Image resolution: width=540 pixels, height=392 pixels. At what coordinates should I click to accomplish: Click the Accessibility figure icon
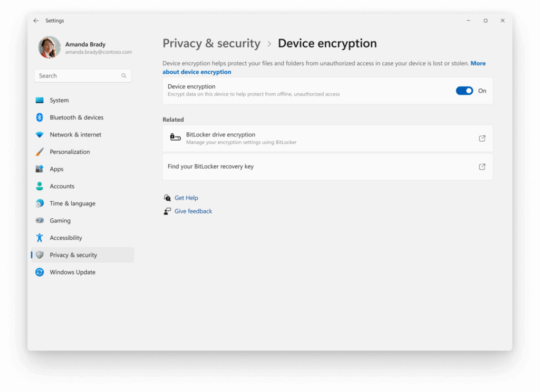(40, 238)
